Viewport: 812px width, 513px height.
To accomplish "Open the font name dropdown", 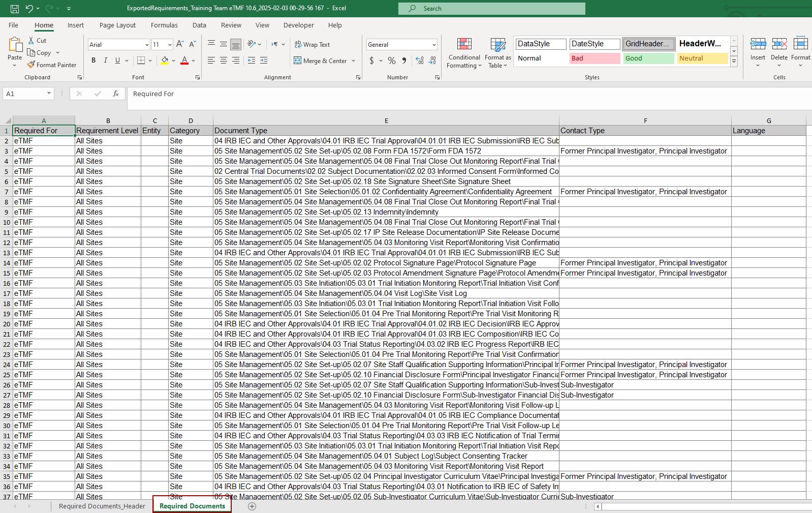I will pos(147,45).
